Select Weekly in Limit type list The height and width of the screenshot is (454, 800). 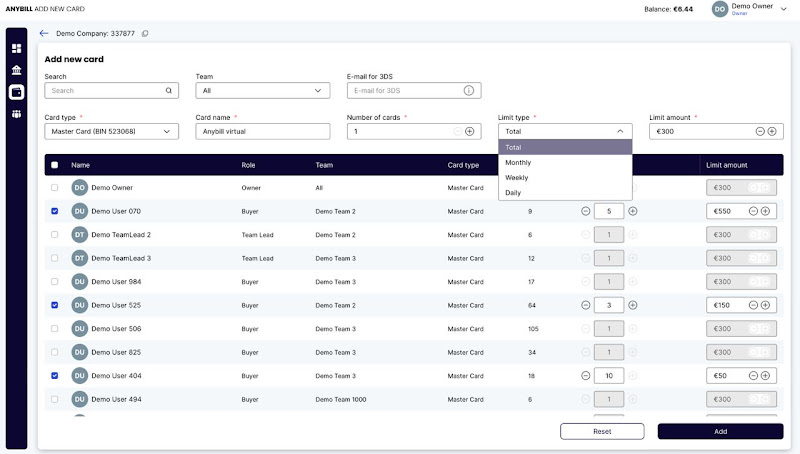(565, 178)
